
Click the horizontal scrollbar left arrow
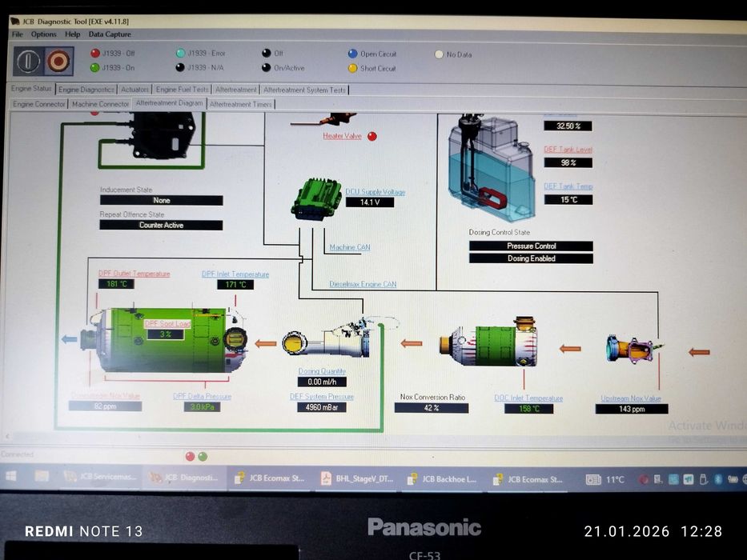click(x=7, y=436)
